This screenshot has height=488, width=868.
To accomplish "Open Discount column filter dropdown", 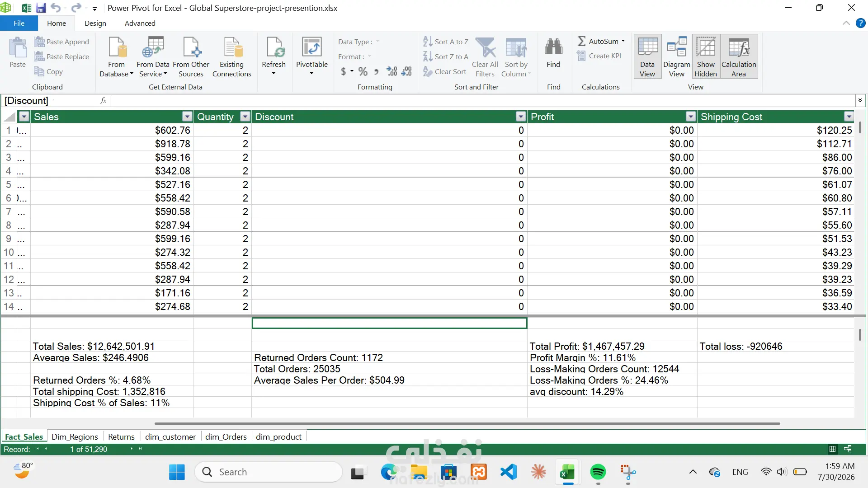I will [x=521, y=117].
